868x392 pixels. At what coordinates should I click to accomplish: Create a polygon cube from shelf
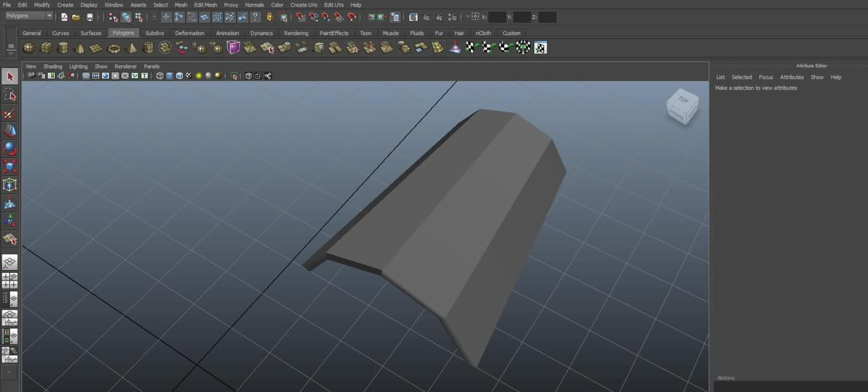[x=46, y=48]
